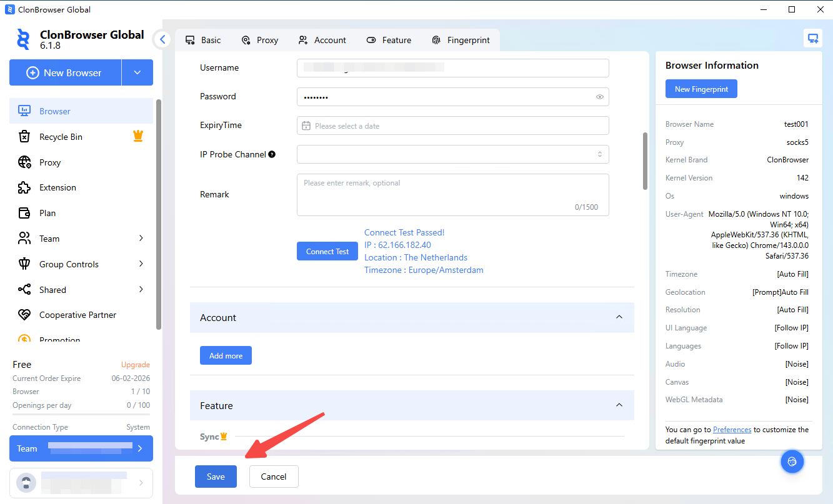This screenshot has height=504, width=833.
Task: Toggle password visibility eye icon
Action: point(599,97)
